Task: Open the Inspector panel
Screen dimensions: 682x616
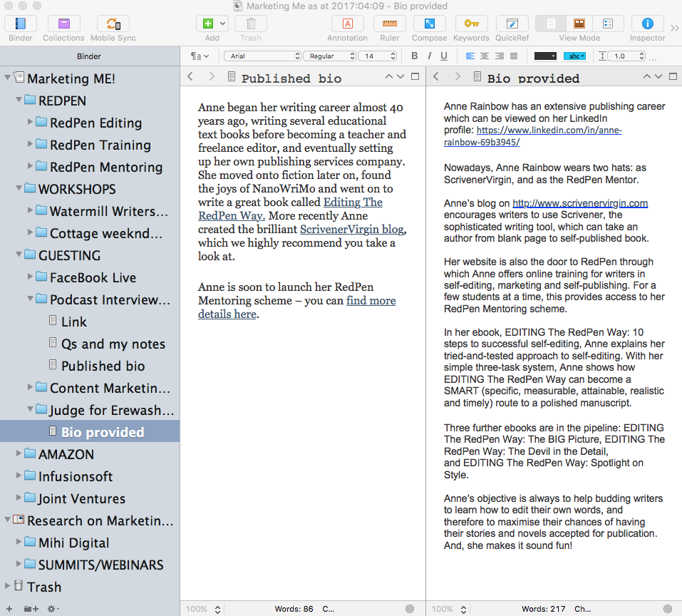Action: click(x=648, y=24)
